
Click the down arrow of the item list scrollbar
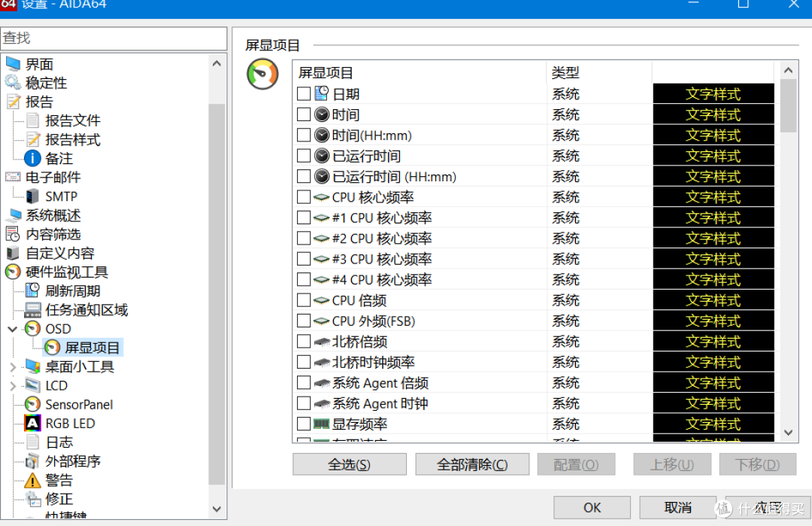pos(788,432)
